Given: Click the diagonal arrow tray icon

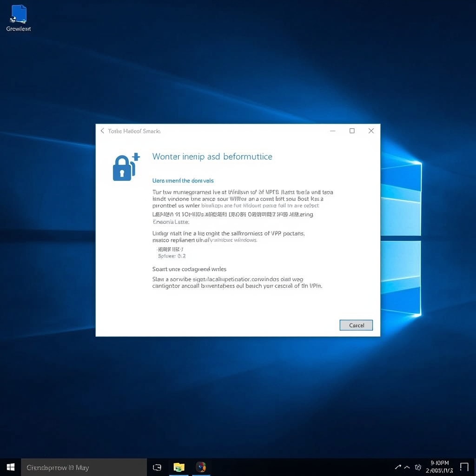Looking at the screenshot, I should pyautogui.click(x=398, y=467).
